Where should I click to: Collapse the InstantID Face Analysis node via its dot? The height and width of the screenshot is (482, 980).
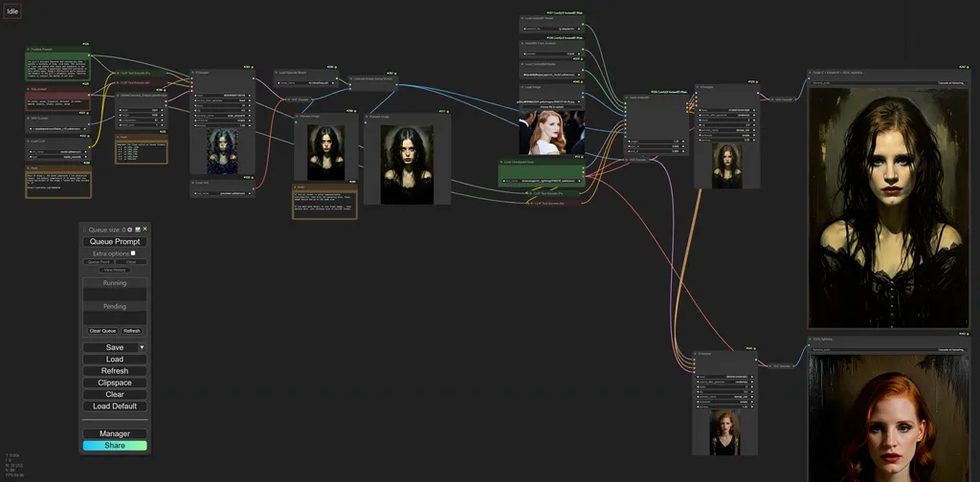[x=523, y=43]
